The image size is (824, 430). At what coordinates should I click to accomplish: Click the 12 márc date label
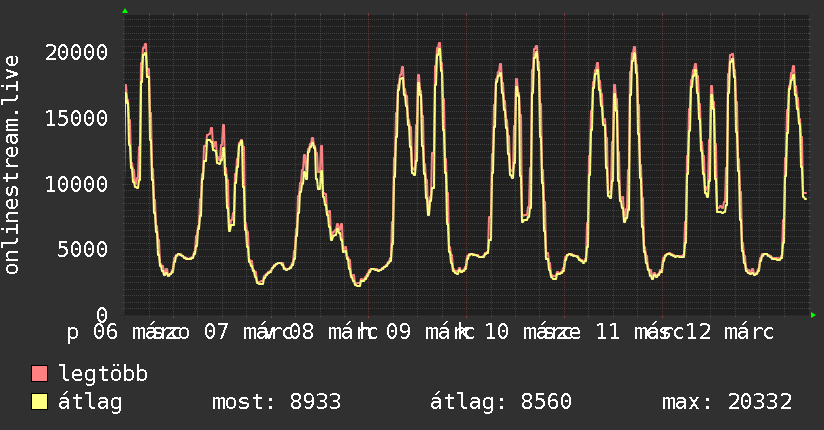730,332
